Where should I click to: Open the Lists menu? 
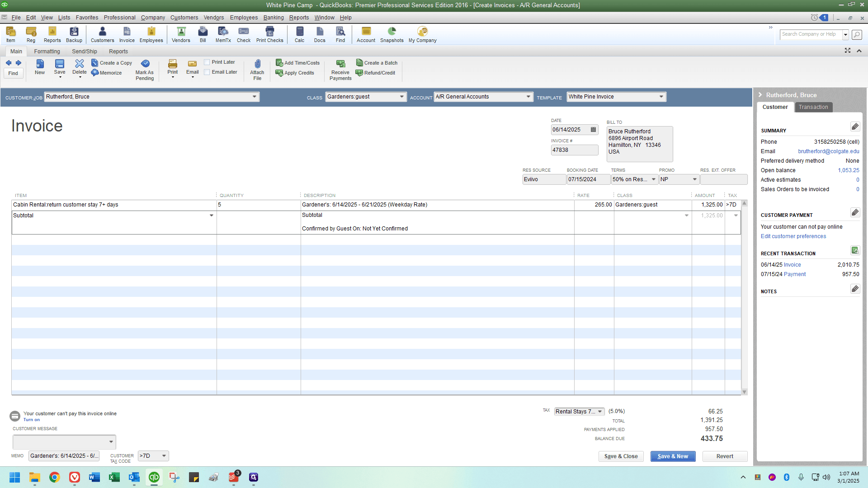(x=64, y=18)
